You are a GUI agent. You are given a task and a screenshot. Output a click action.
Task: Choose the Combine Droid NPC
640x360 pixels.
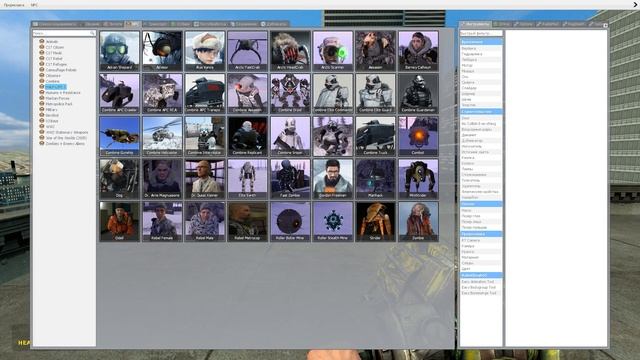pyautogui.click(x=290, y=93)
